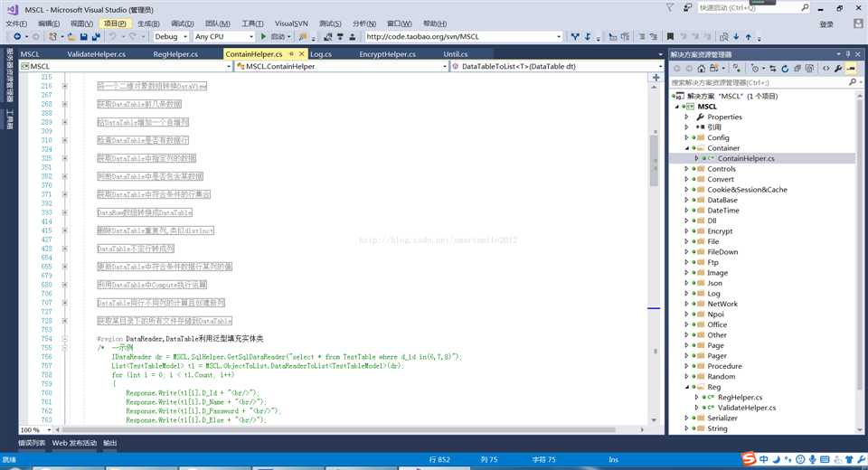This screenshot has height=470, width=868.
Task: Open the 调试(D) menu
Action: coord(182,23)
